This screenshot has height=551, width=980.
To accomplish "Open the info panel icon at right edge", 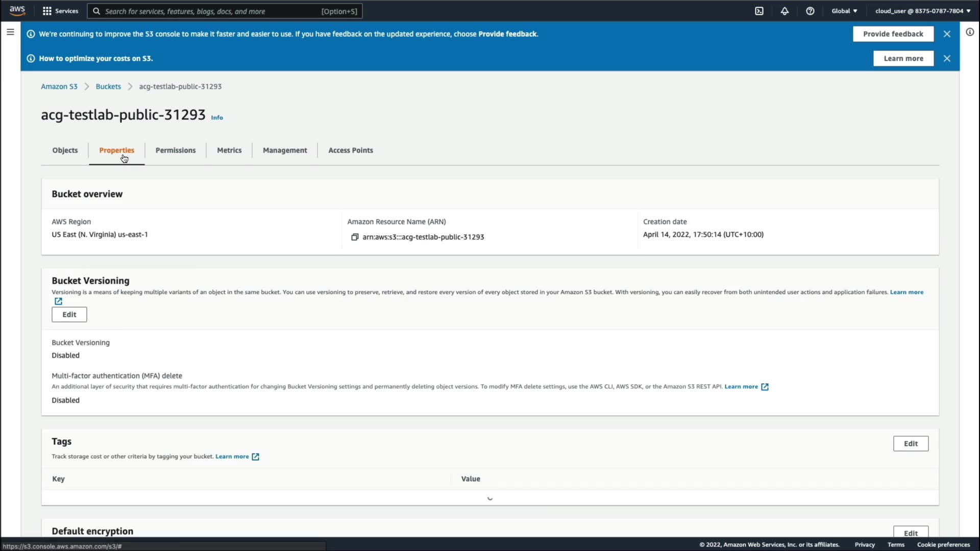I will [x=970, y=32].
